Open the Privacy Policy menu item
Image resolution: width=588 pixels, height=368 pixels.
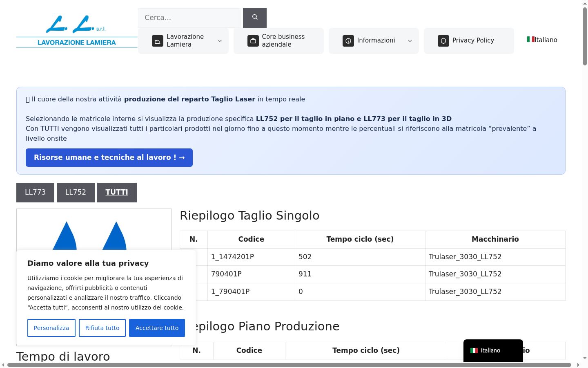(x=469, y=40)
